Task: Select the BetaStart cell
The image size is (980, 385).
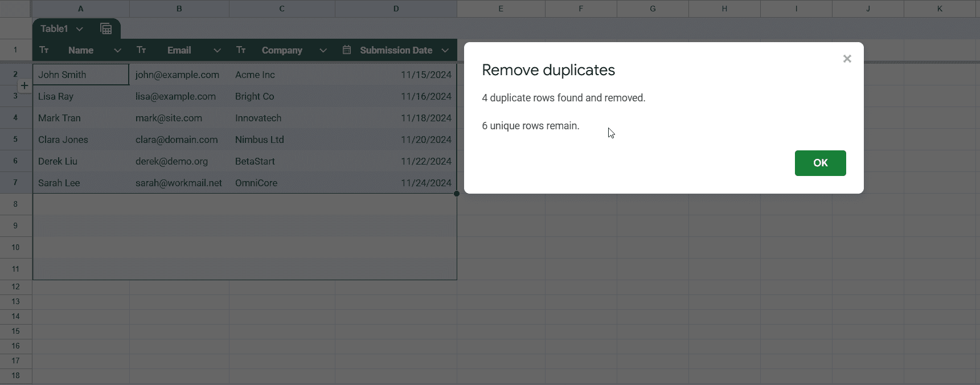Action: point(282,161)
